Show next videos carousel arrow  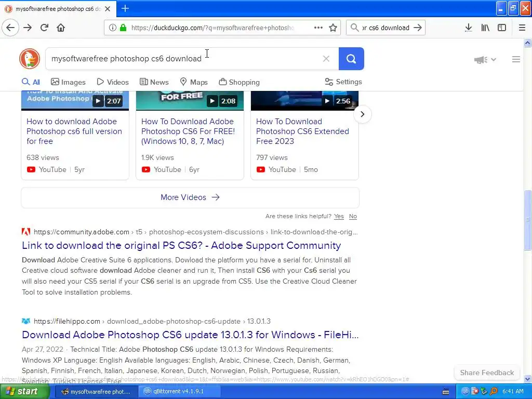[362, 114]
